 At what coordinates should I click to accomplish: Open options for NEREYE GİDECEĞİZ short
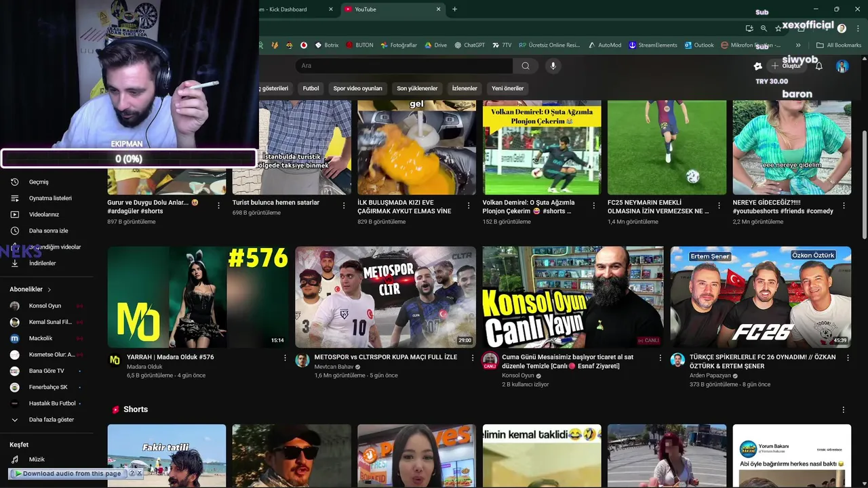(844, 205)
